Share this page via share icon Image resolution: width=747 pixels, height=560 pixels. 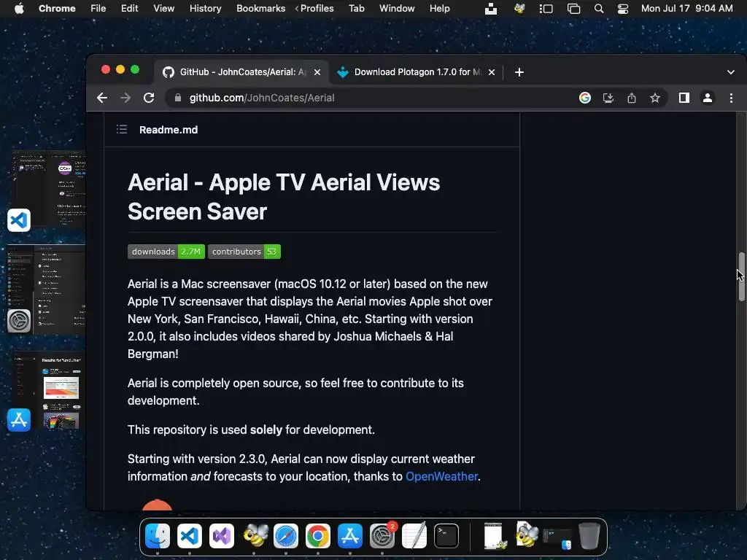[632, 98]
